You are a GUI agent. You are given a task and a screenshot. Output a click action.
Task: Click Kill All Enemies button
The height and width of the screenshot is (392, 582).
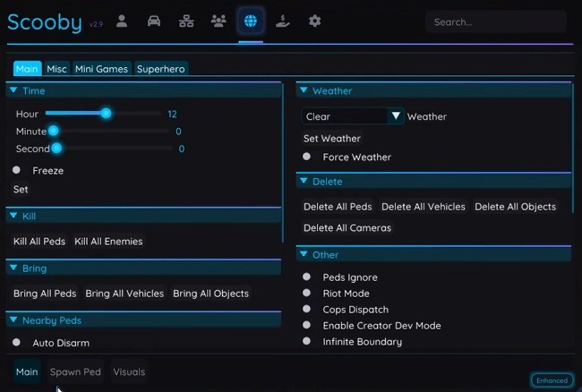[x=108, y=242]
